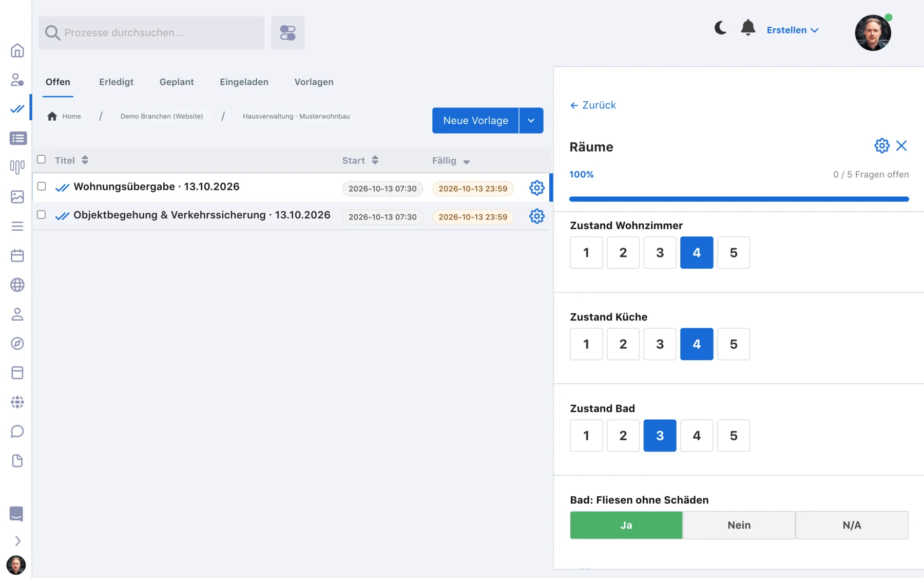Open the Räume panel settings gear
The image size is (924, 578).
pos(882,146)
